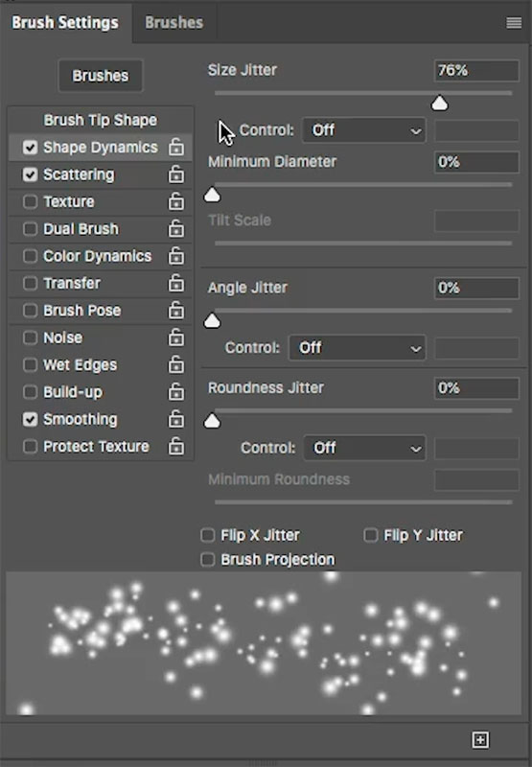
Task: Select the Brush Tip Shape section
Action: click(x=101, y=120)
